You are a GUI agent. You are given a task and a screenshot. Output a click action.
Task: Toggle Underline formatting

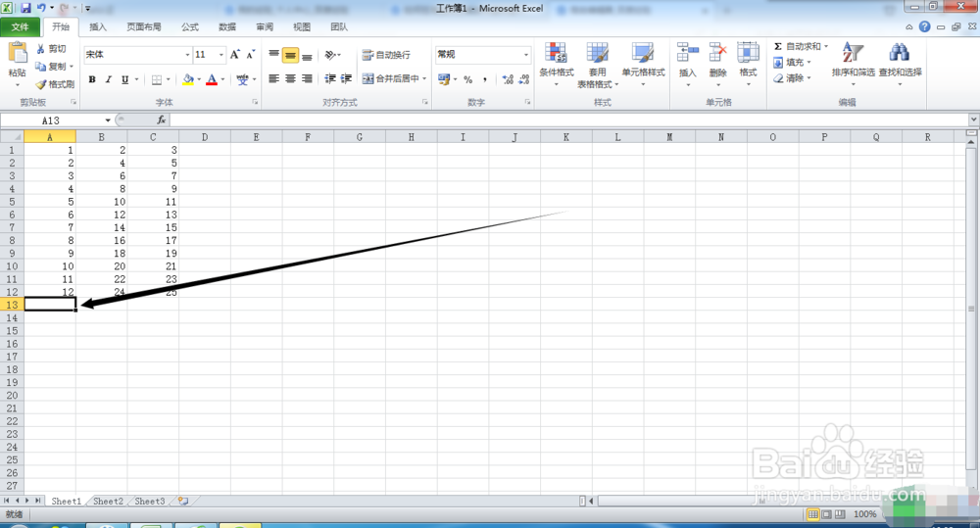pyautogui.click(x=125, y=79)
